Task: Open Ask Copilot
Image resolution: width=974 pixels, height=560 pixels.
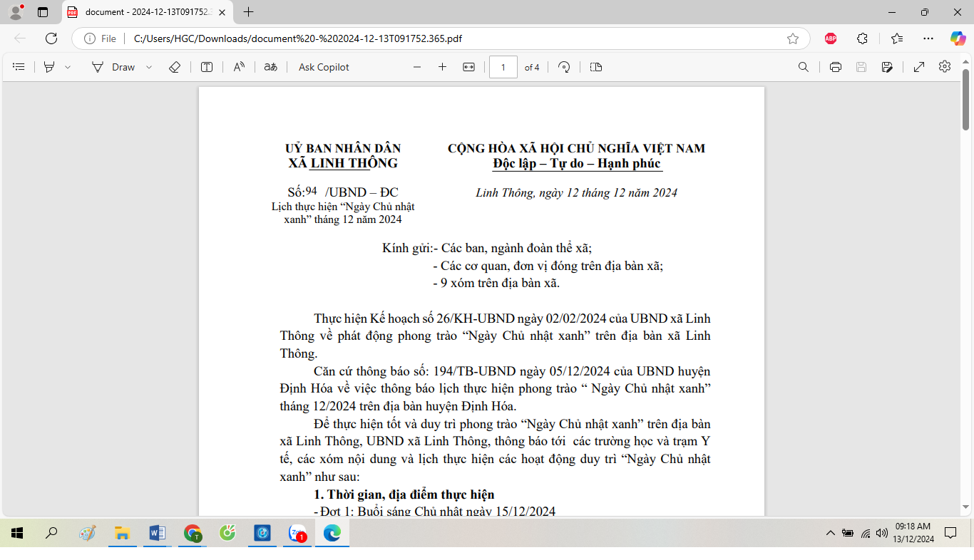Action: [x=324, y=67]
